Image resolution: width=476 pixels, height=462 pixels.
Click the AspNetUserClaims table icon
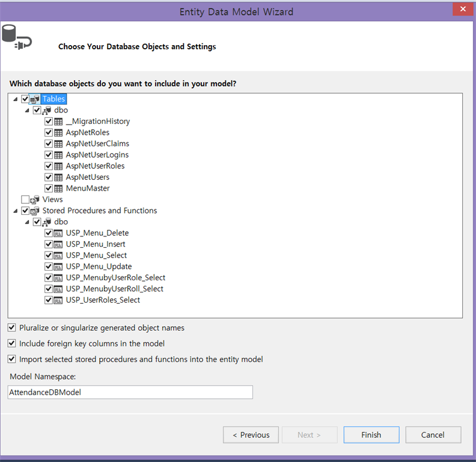point(58,144)
